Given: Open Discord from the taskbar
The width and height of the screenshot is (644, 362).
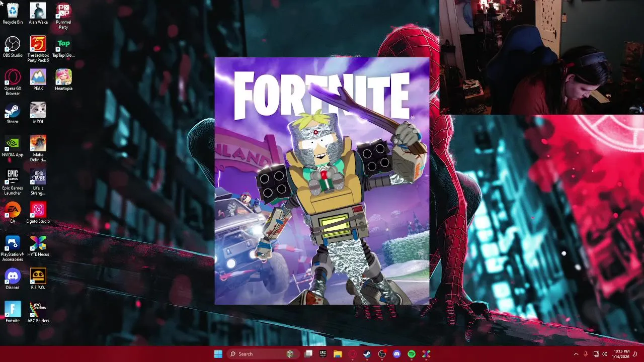Looking at the screenshot, I should coord(396,354).
